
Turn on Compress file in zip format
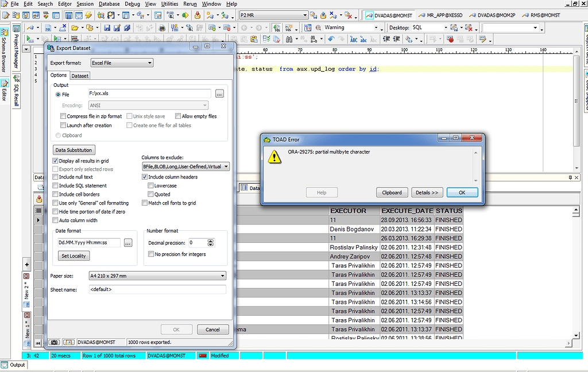coord(63,116)
